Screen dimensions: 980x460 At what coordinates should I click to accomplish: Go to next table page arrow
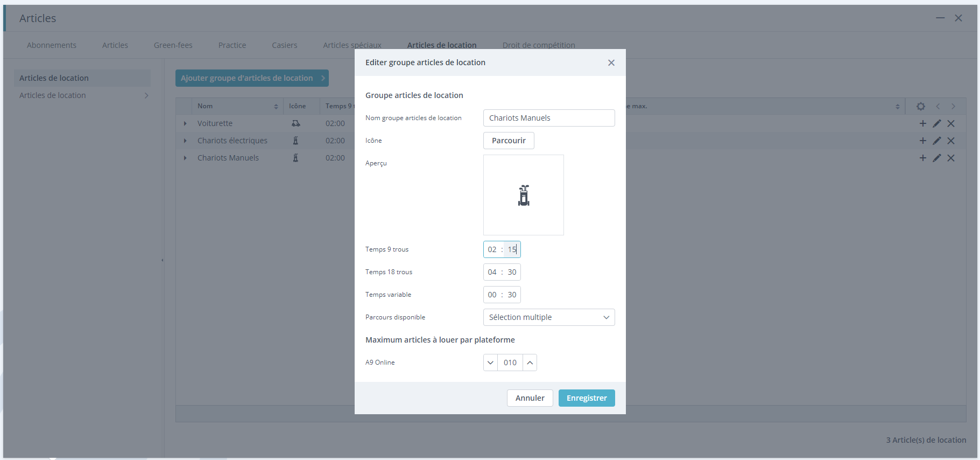click(x=953, y=106)
